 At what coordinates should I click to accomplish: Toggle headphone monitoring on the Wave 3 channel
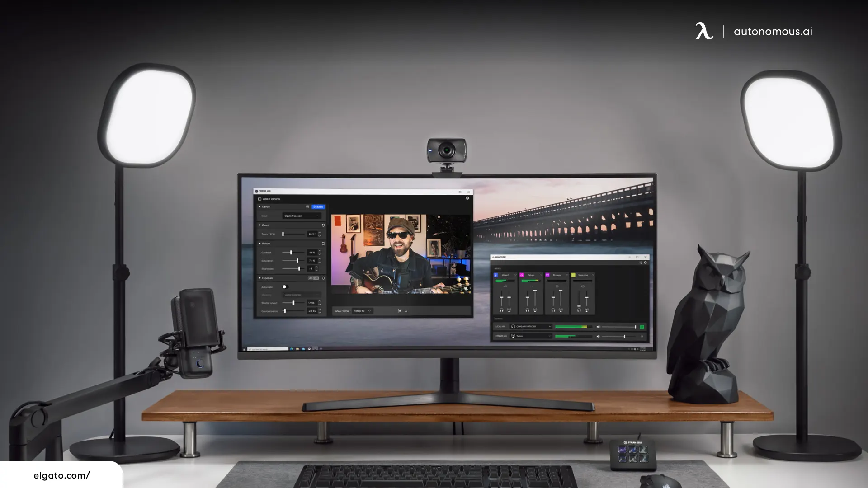click(x=502, y=310)
